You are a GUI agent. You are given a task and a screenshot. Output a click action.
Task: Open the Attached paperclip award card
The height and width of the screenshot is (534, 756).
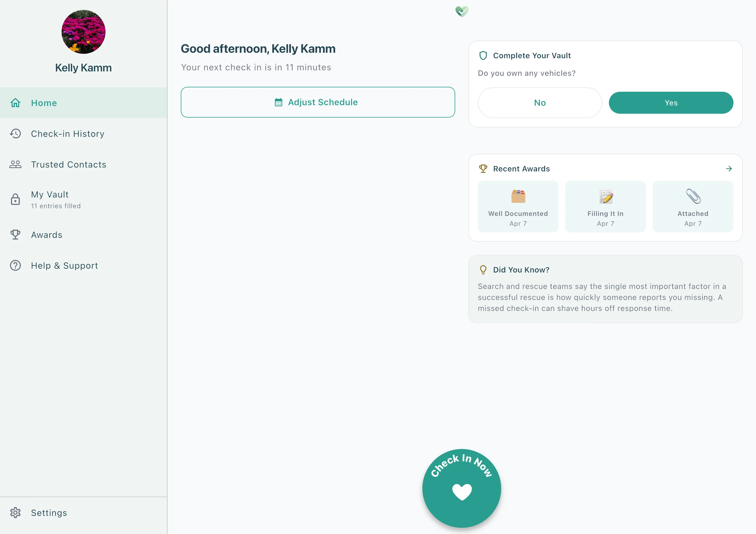[x=693, y=206]
